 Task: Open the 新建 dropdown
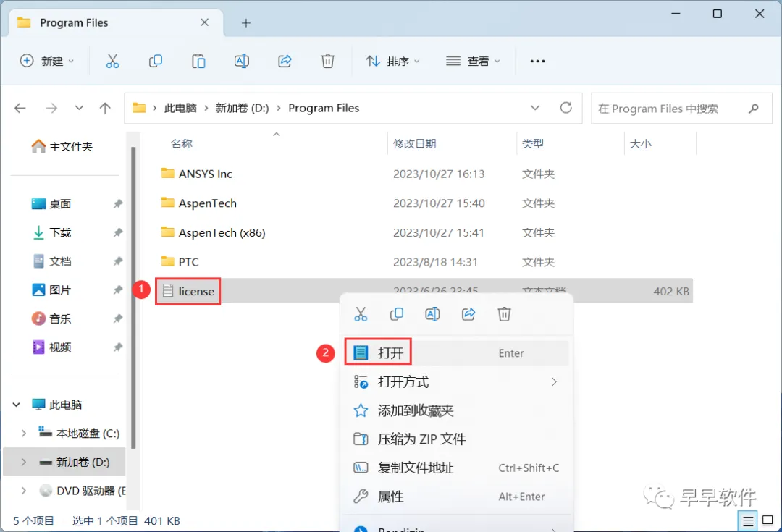point(47,61)
